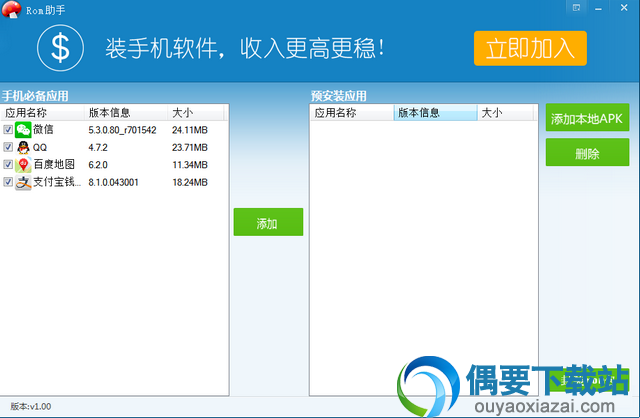Toggle the 百度地图 checkbox
This screenshot has width=640, height=418.
pyautogui.click(x=8, y=165)
